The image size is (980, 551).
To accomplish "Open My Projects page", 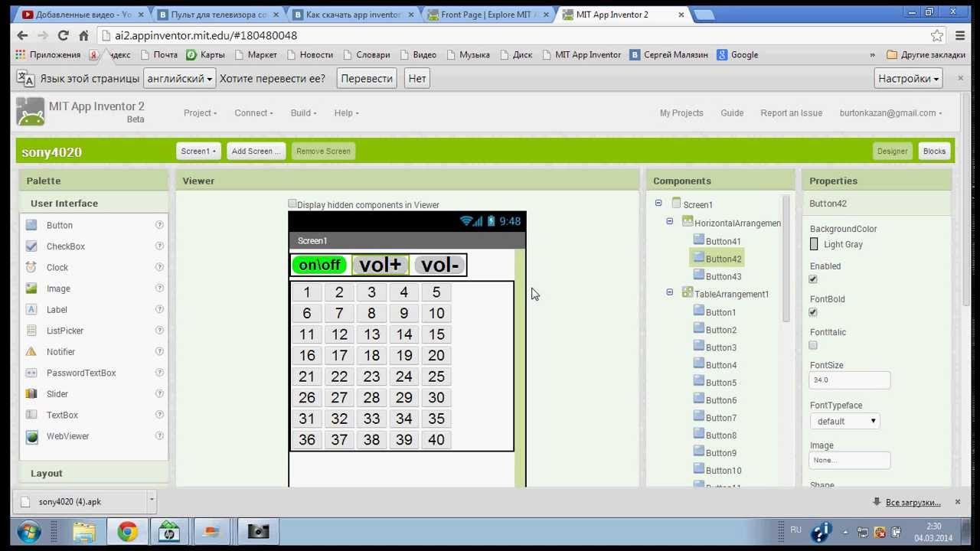I will [x=681, y=112].
